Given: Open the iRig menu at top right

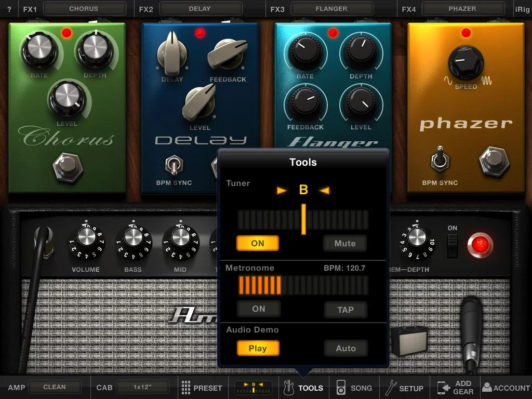Looking at the screenshot, I should (522, 8).
